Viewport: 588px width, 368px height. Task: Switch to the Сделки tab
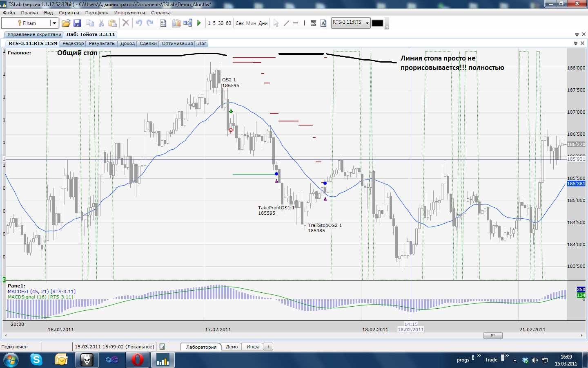click(148, 43)
